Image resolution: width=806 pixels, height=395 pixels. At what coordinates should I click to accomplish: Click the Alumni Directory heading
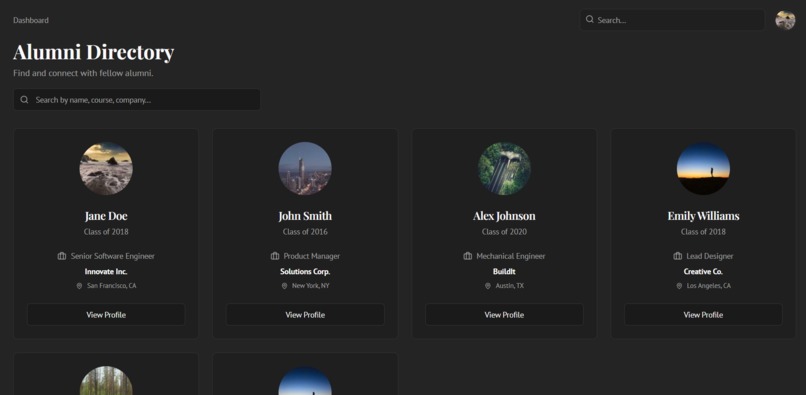click(x=94, y=52)
